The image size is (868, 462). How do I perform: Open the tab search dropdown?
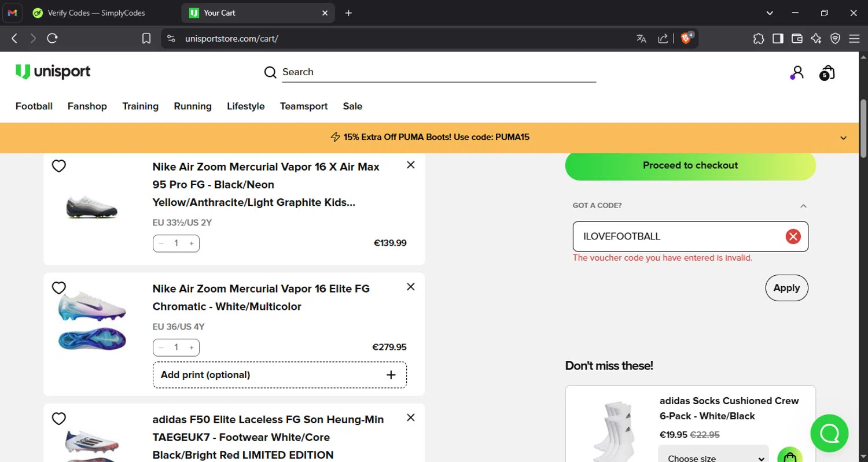click(x=770, y=13)
